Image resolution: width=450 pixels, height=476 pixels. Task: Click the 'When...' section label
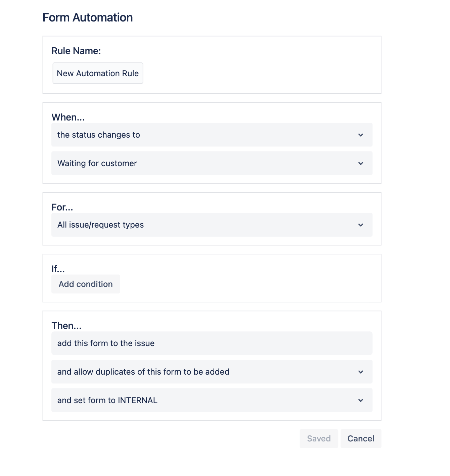click(x=68, y=117)
